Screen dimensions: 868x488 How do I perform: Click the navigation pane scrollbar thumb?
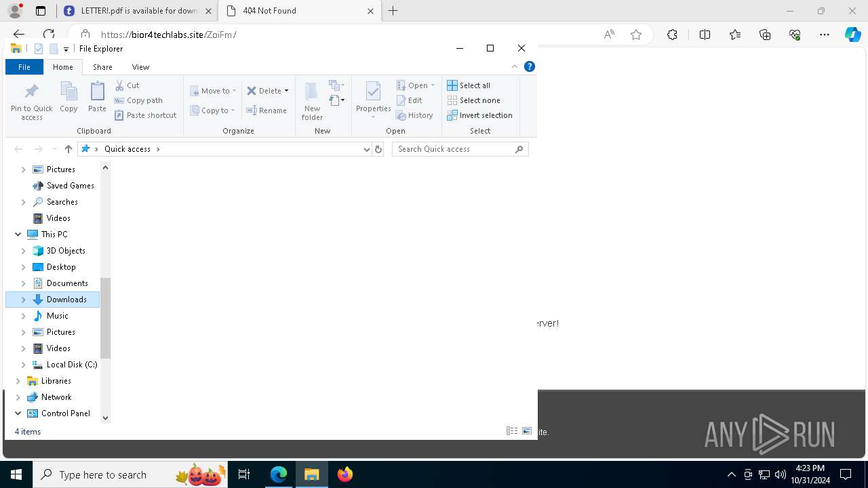(105, 318)
